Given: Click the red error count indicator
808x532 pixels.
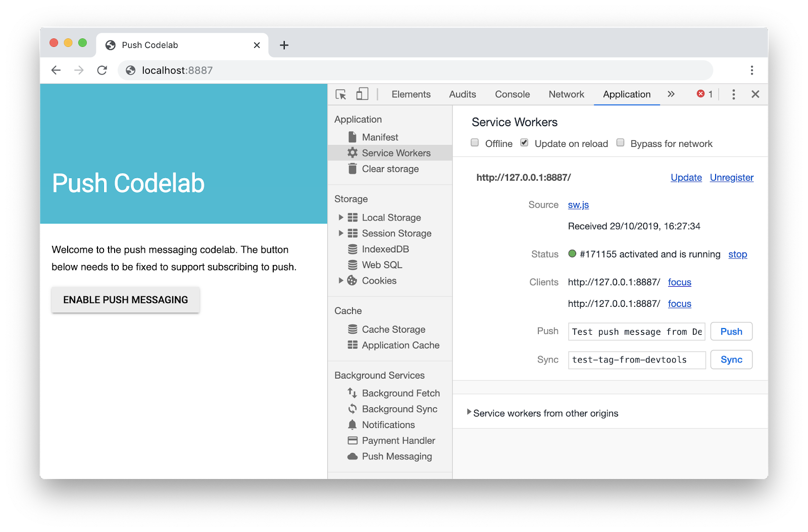Looking at the screenshot, I should pyautogui.click(x=704, y=94).
